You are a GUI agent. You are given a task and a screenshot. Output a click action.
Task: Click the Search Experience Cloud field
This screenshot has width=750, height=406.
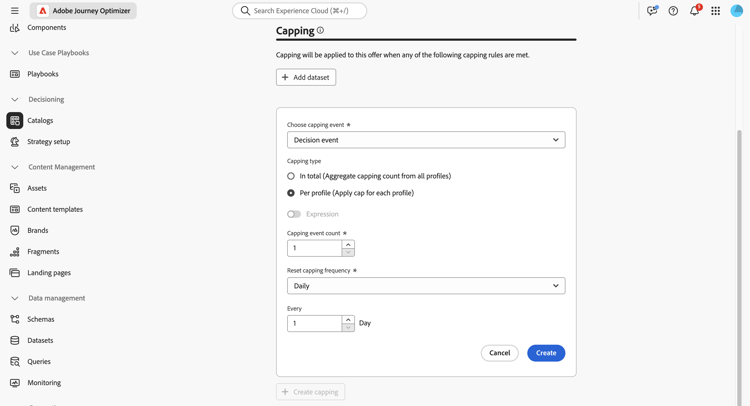coord(300,11)
